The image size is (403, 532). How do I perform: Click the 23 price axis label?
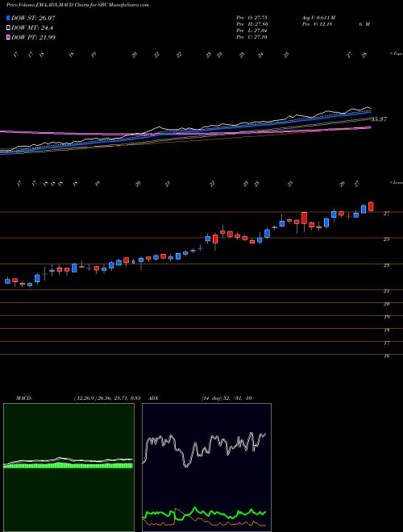tap(386, 265)
